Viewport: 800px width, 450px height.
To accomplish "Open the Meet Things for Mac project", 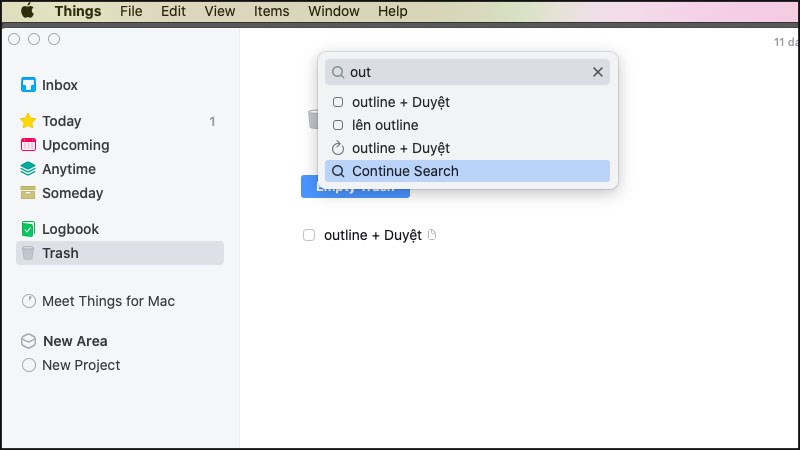I will point(108,301).
